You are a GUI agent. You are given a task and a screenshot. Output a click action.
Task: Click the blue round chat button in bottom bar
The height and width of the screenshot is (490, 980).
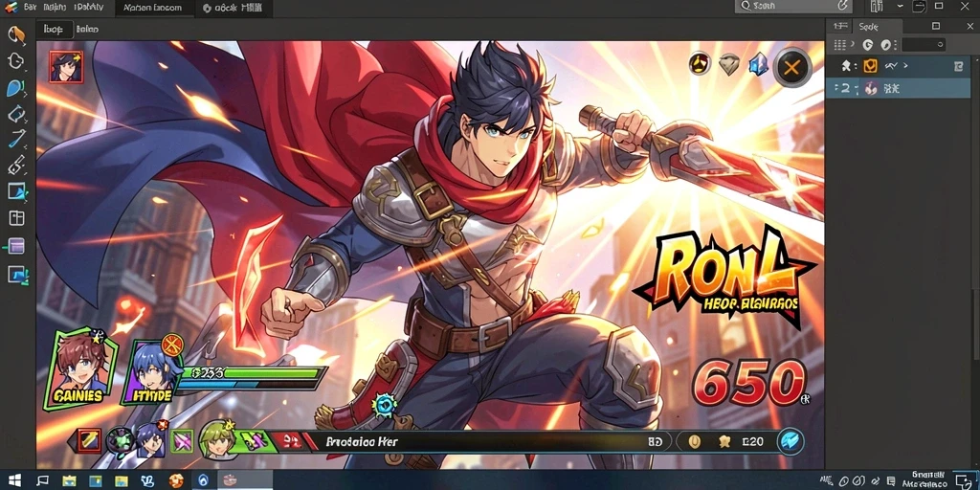(x=791, y=441)
